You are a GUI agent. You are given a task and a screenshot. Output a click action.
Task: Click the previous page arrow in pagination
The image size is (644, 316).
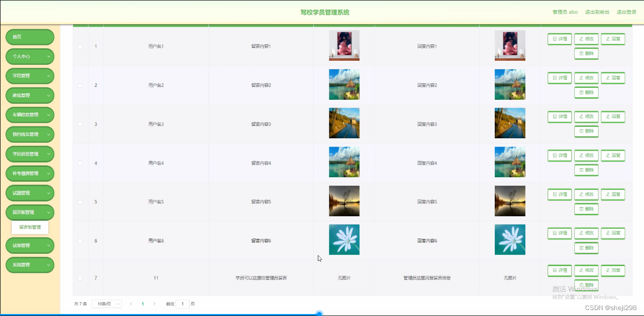130,304
